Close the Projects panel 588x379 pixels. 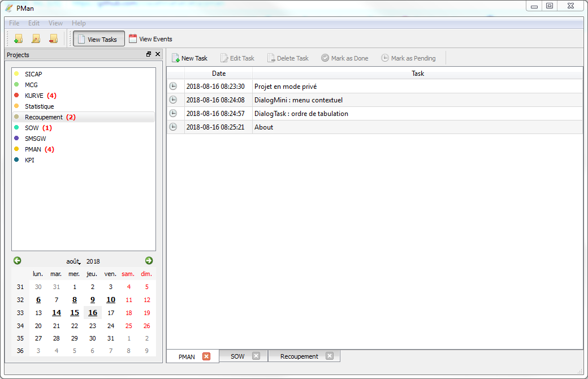pyautogui.click(x=158, y=54)
